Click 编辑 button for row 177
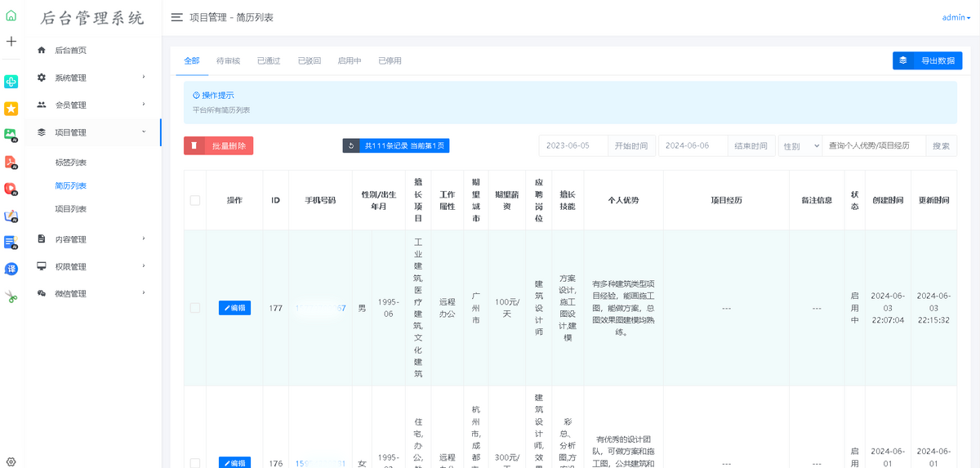The image size is (980, 468). (x=234, y=308)
